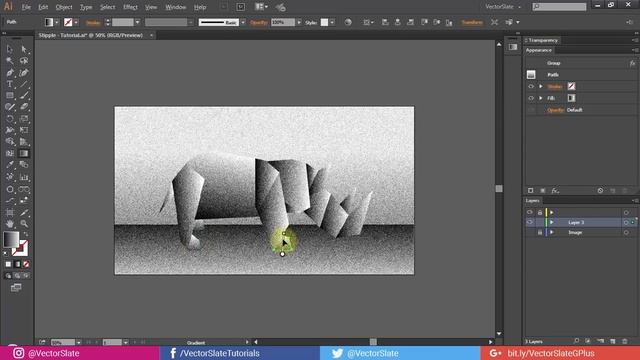The height and width of the screenshot is (360, 640).
Task: Click Delete Selection trash icon in Layers panel
Action: tap(625, 341)
